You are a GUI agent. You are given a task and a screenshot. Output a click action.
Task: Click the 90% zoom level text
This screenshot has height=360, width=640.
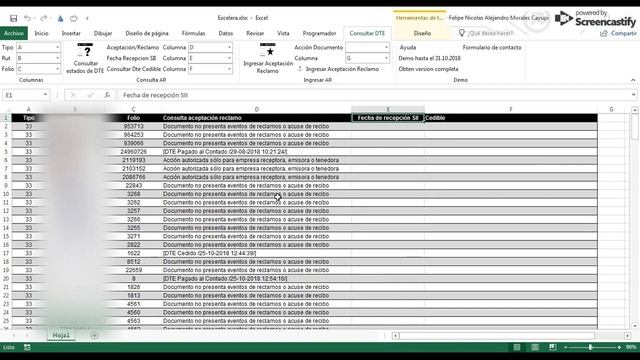(x=631, y=347)
